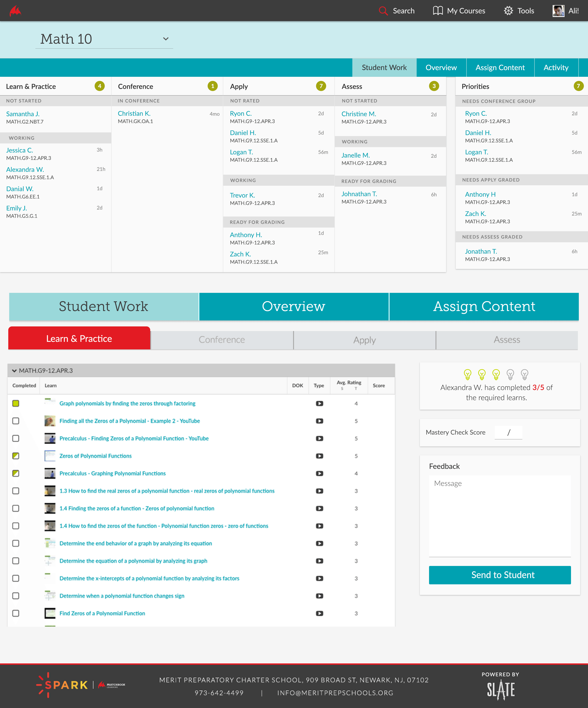The height and width of the screenshot is (708, 588).
Task: Open Christine M. in Assess column
Action: click(359, 114)
